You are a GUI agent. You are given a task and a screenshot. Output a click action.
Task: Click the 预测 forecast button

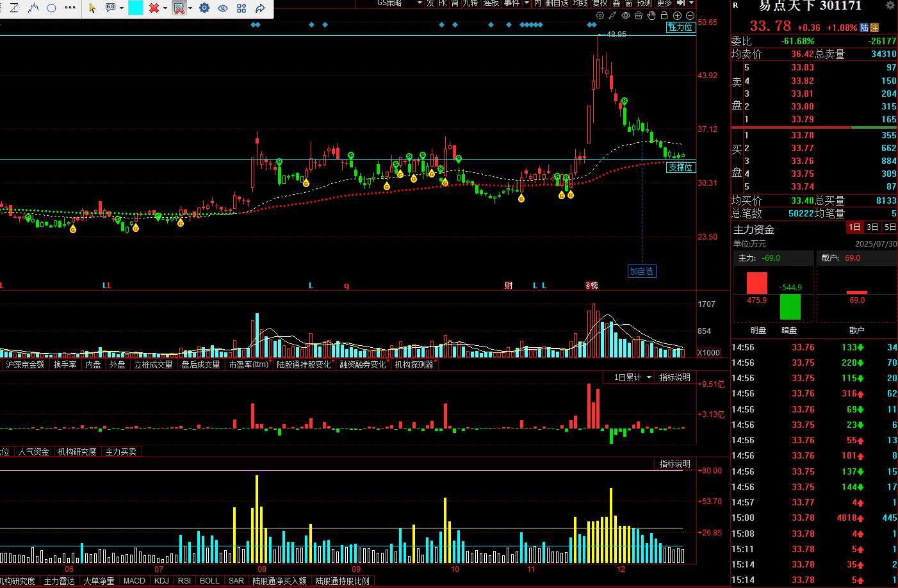(x=644, y=3)
